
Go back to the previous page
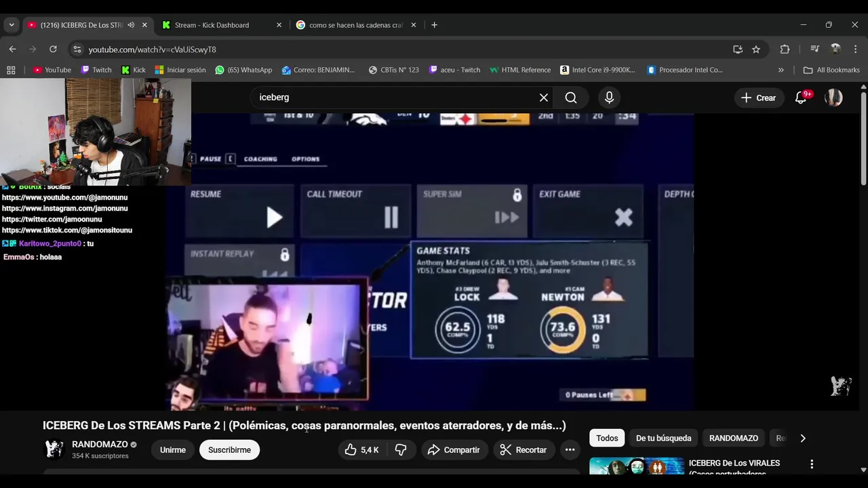click(x=12, y=49)
